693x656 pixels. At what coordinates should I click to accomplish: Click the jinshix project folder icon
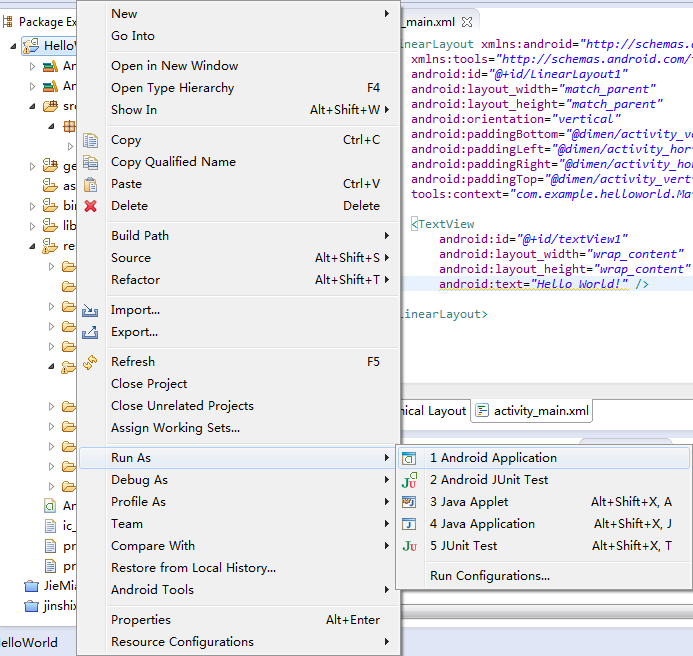(x=31, y=606)
